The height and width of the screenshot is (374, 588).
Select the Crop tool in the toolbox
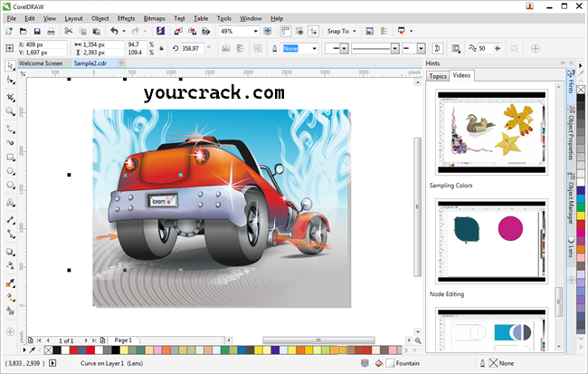10,97
